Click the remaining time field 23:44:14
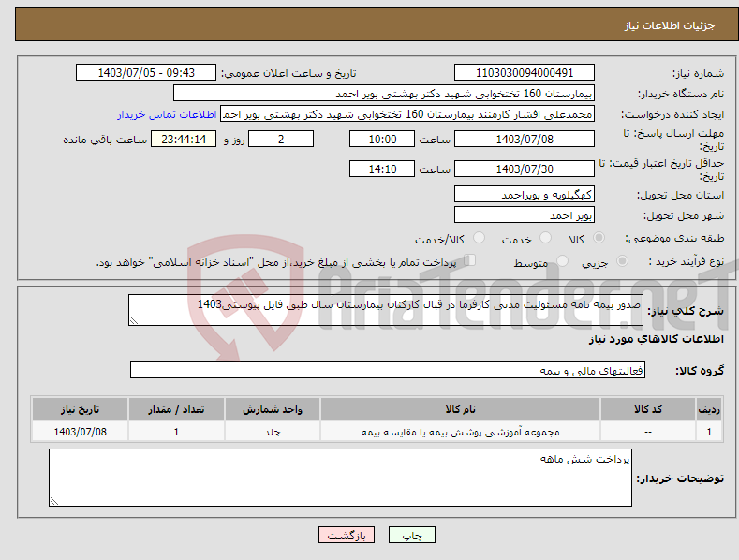The height and width of the screenshot is (560, 739). 184,139
